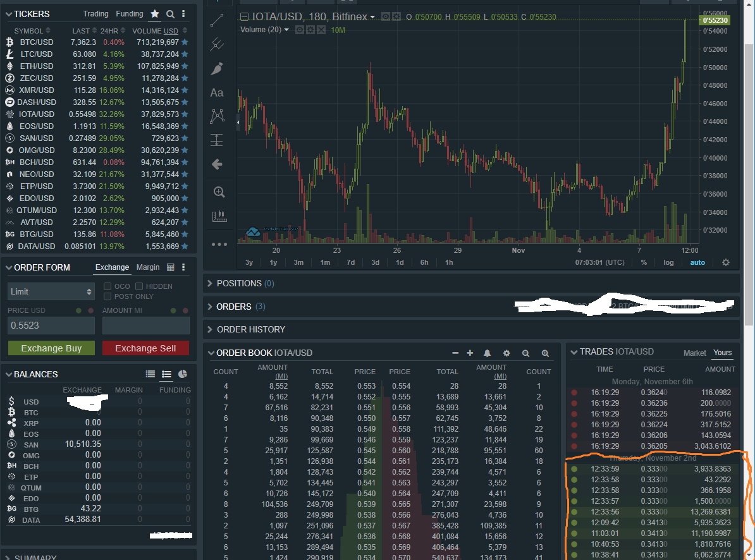Show balances as pie chart
Viewport: 755px width, 560px height.
pyautogui.click(x=183, y=374)
